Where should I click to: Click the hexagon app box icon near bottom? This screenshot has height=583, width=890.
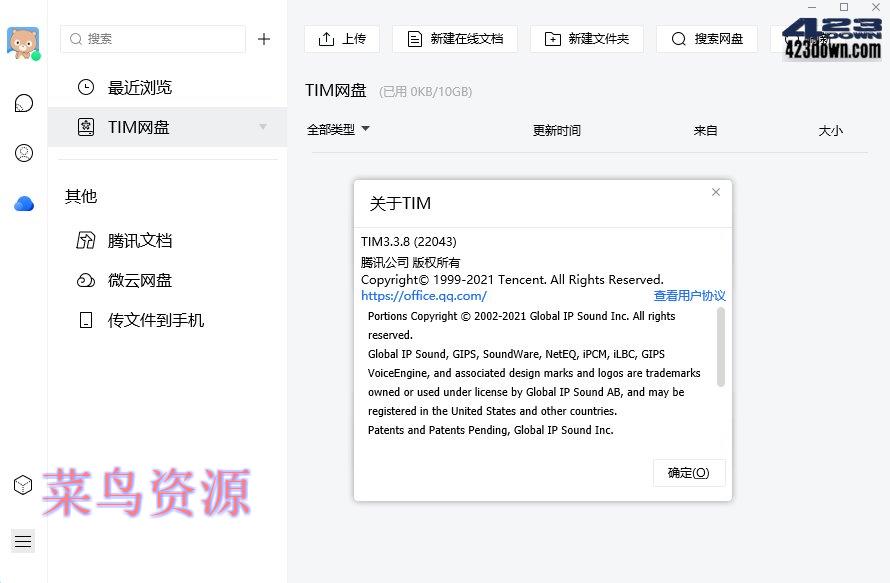click(x=22, y=484)
